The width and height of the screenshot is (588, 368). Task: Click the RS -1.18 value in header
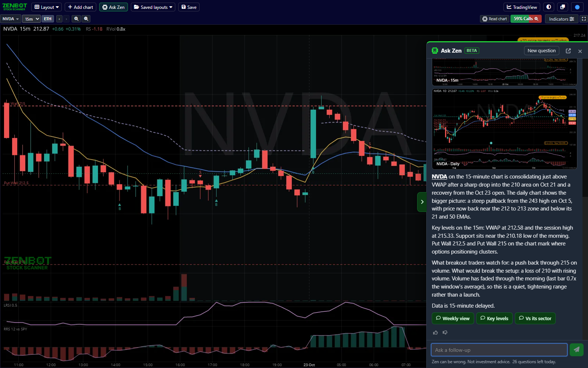[x=94, y=29]
